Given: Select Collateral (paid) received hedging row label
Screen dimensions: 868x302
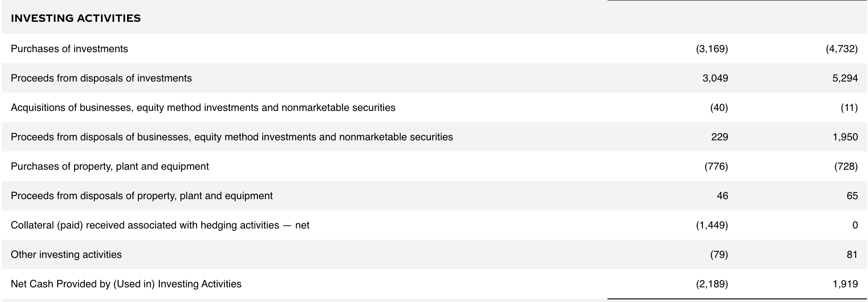Looking at the screenshot, I should [x=160, y=225].
